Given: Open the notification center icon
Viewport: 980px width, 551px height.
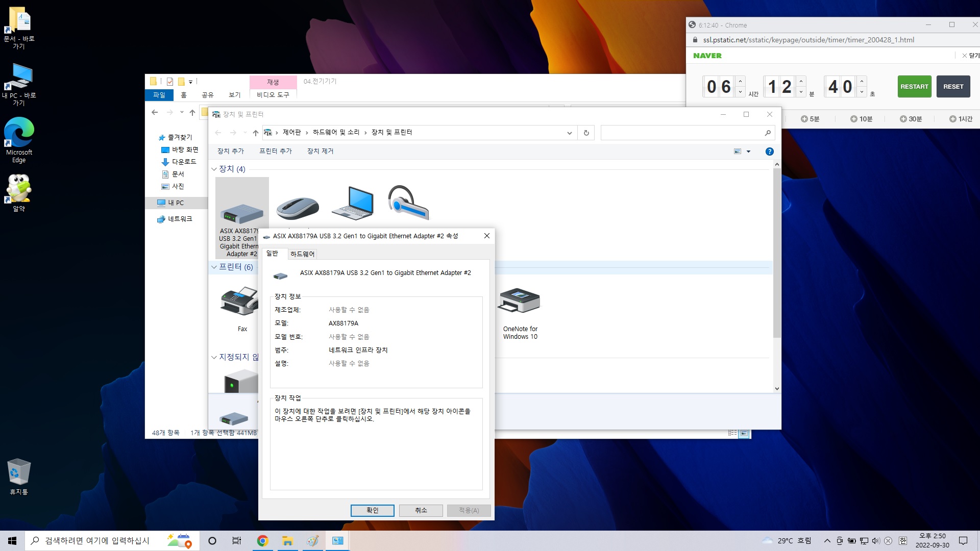Looking at the screenshot, I should pyautogui.click(x=963, y=541).
